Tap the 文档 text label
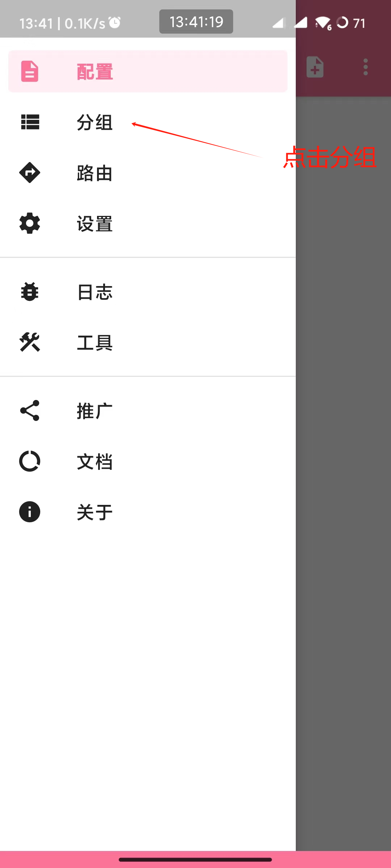 coord(95,461)
